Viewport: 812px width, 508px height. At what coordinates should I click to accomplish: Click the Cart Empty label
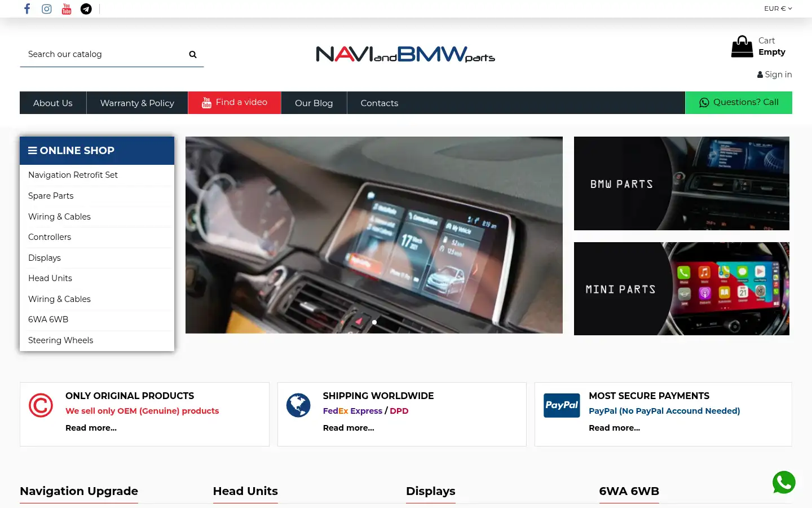click(x=772, y=46)
